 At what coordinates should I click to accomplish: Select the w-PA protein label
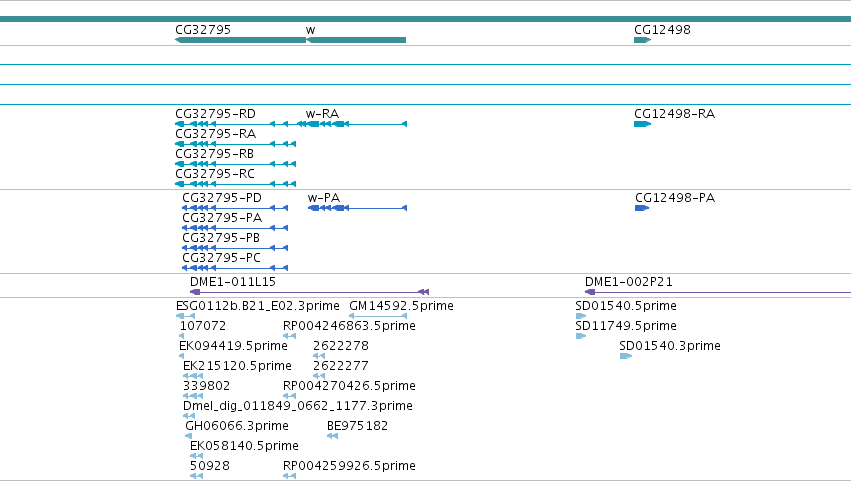(x=324, y=198)
